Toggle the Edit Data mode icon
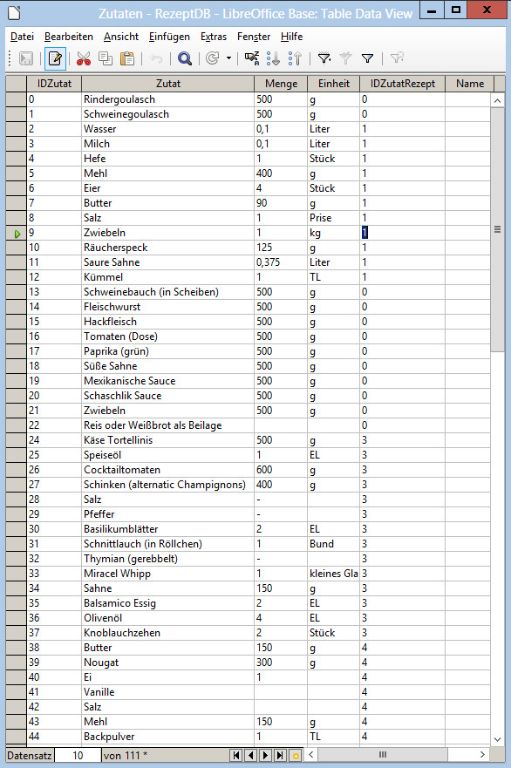Image resolution: width=511 pixels, height=768 pixels. point(55,59)
